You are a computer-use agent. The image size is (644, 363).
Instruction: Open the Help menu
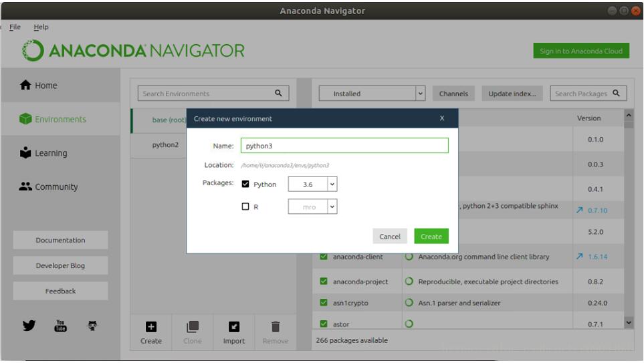click(x=41, y=27)
